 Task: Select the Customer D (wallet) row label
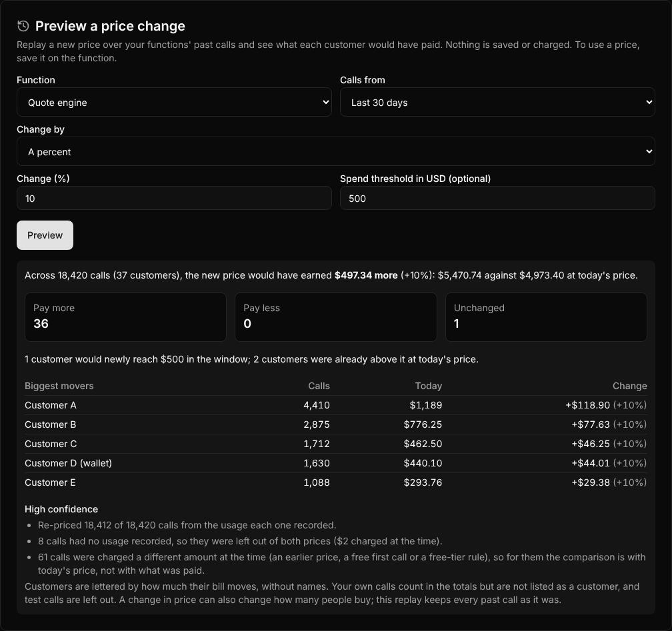click(x=68, y=462)
